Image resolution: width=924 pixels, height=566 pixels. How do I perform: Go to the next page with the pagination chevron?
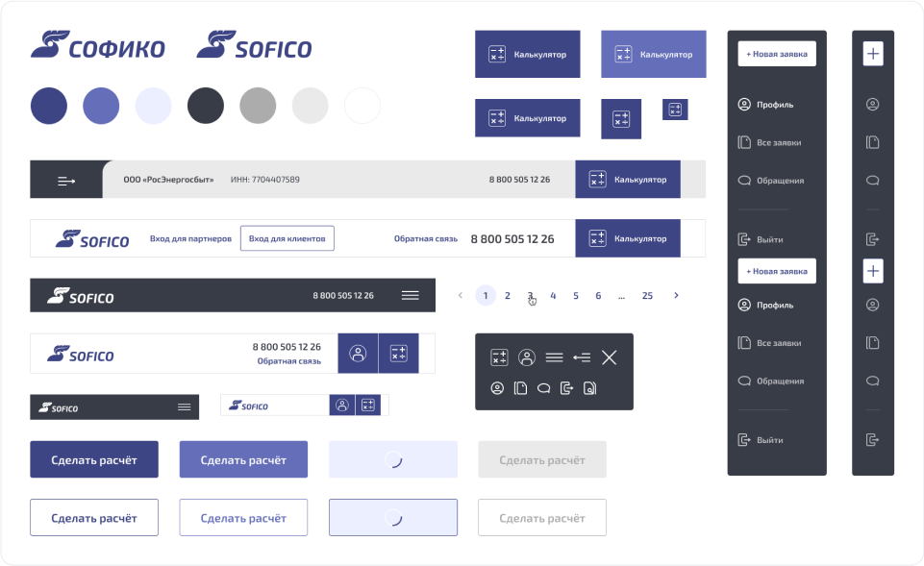point(676,296)
